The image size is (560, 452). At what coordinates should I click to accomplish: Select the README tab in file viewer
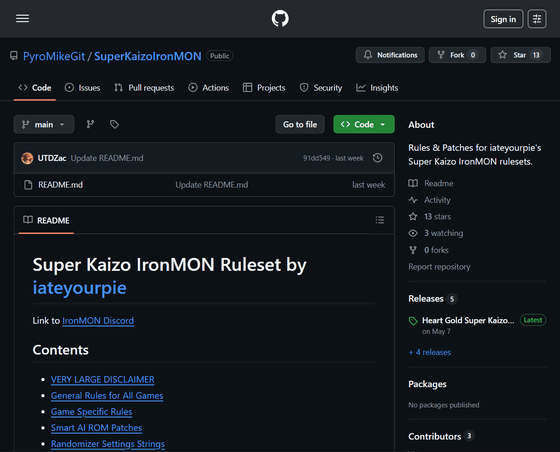point(46,220)
